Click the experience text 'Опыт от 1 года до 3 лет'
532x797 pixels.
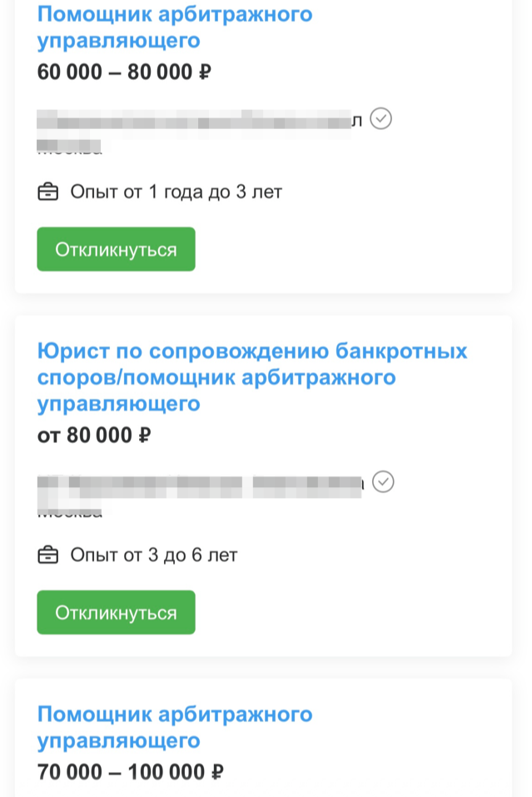click(176, 191)
